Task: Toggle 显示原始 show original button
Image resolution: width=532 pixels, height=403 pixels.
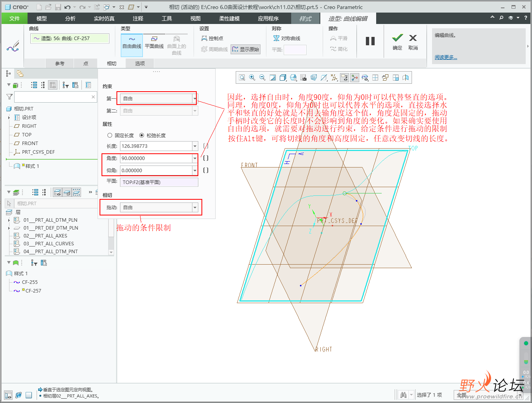Action: [246, 49]
